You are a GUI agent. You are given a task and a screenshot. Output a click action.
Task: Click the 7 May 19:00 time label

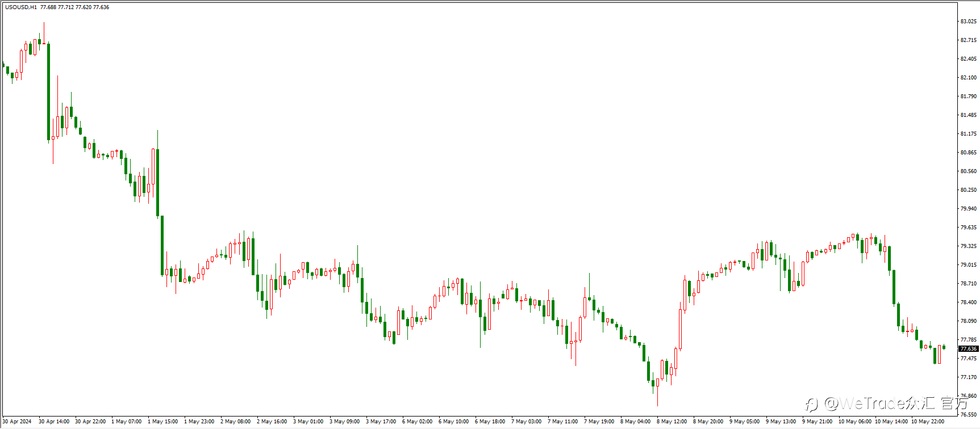point(599,422)
